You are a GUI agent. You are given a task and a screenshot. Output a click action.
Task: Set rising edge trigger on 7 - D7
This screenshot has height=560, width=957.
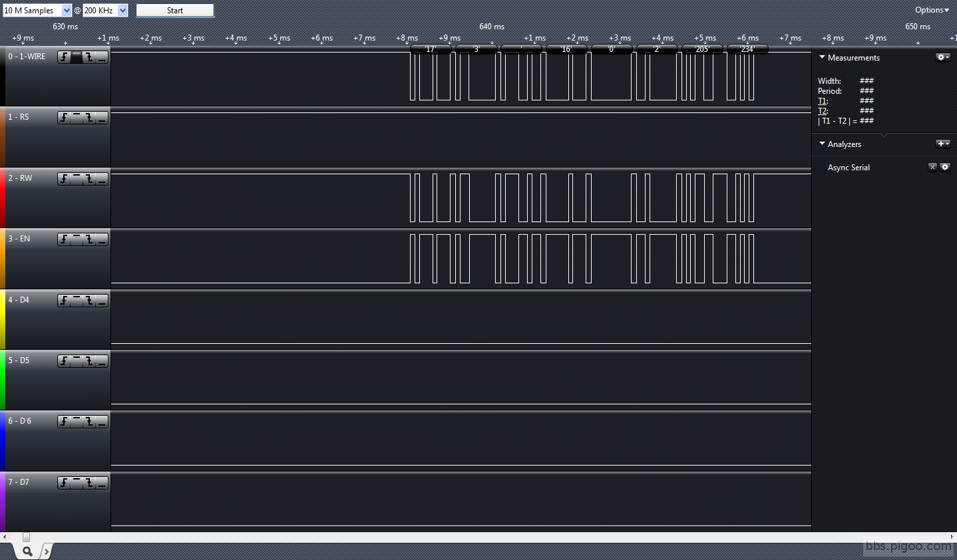[x=64, y=483]
